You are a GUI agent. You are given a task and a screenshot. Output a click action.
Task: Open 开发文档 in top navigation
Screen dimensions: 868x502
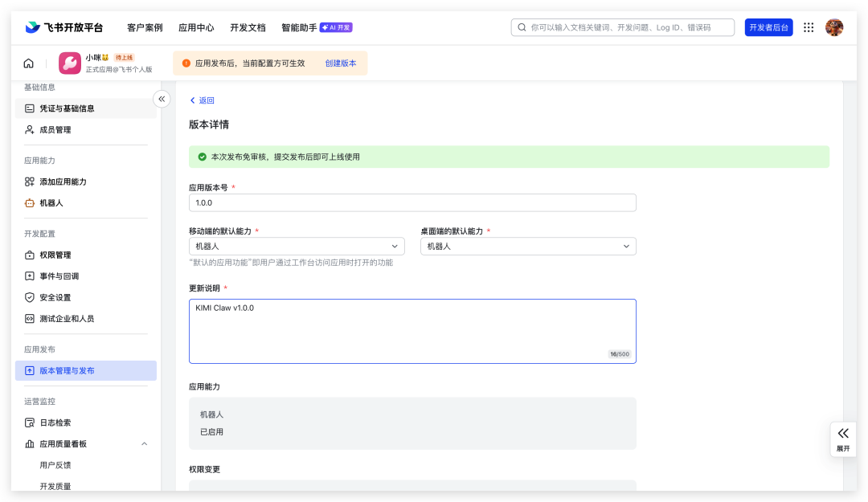248,27
